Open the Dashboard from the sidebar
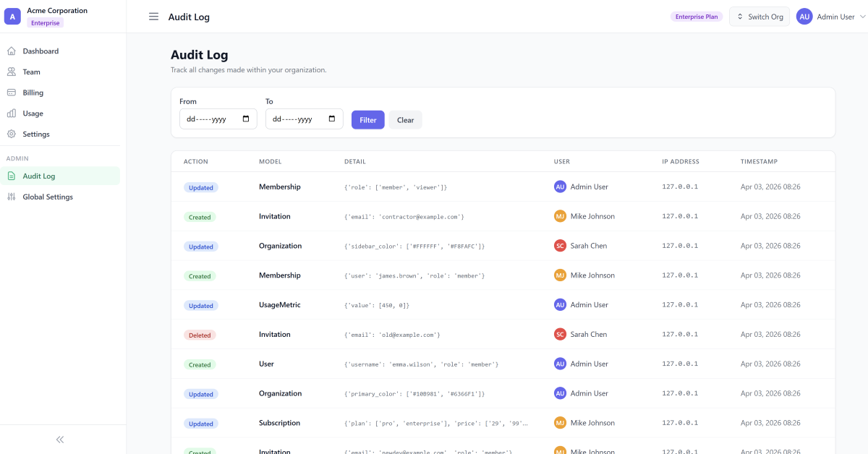Screen dimensions: 868x454 click(10, 51)
